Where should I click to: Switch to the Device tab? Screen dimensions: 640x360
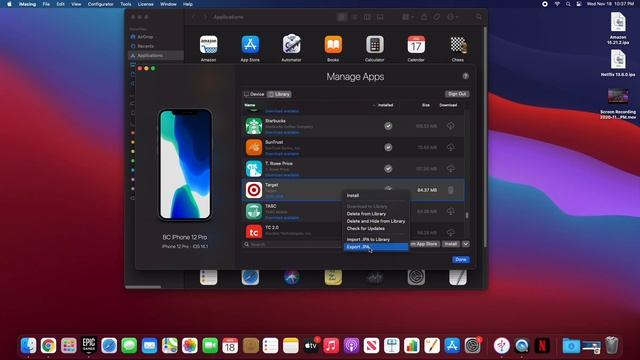tap(254, 94)
